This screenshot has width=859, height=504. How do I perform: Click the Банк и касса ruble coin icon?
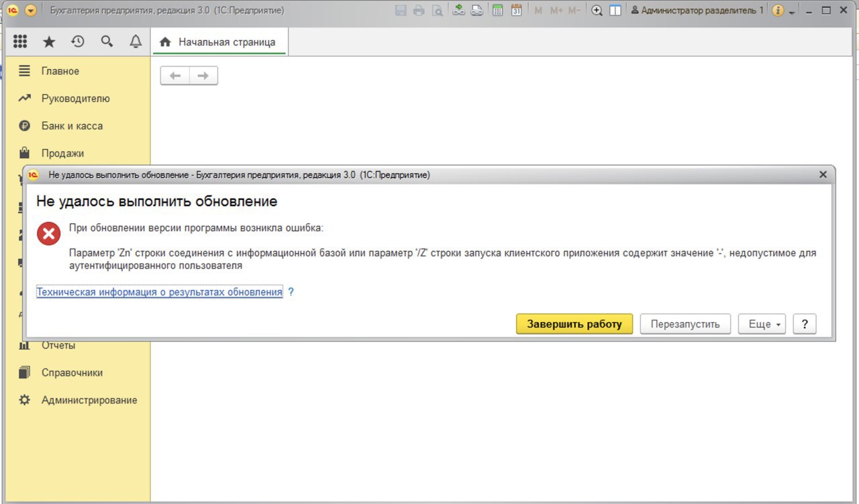(x=24, y=126)
